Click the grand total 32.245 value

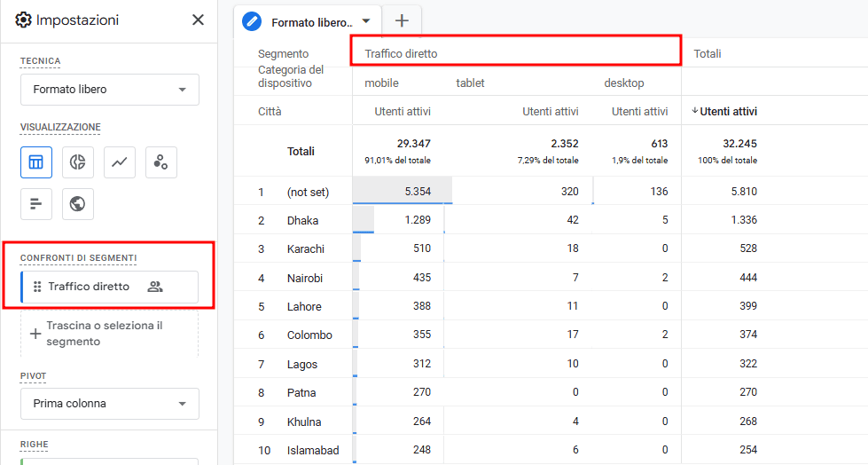[x=740, y=144]
